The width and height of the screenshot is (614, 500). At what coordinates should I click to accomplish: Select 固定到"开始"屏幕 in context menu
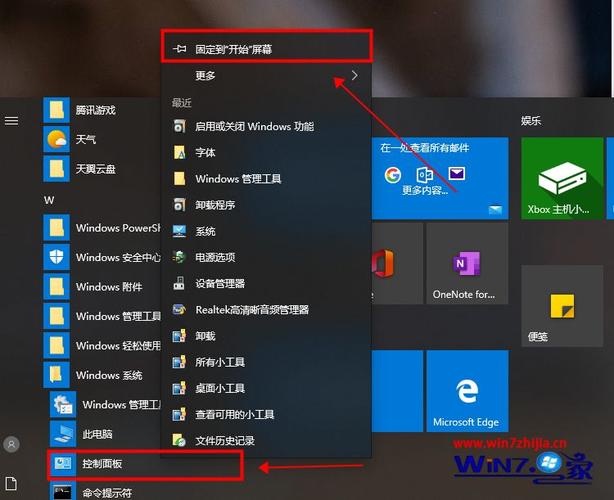tap(266, 49)
